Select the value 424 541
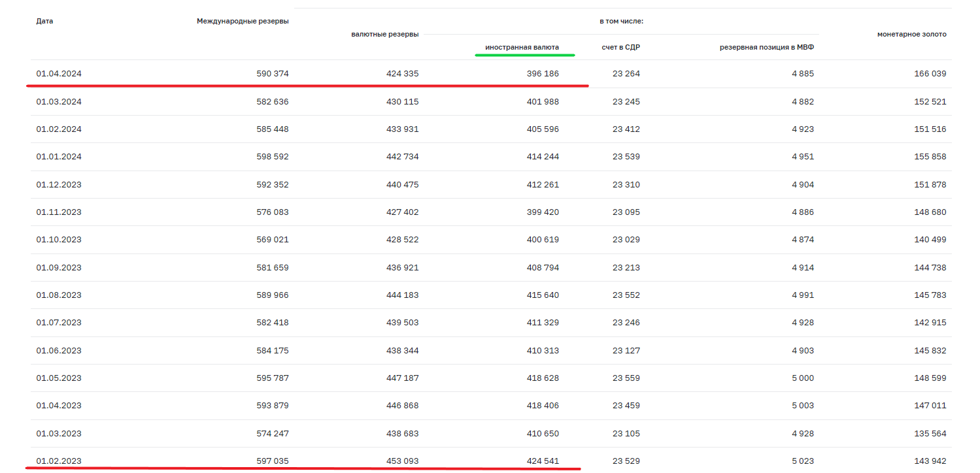This screenshot has height=473, width=980. point(543,461)
